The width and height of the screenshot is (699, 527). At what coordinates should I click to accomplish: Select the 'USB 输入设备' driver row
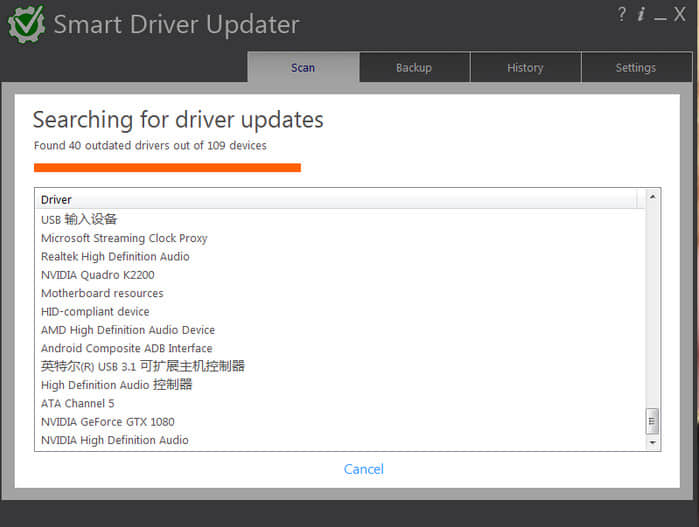(x=340, y=219)
